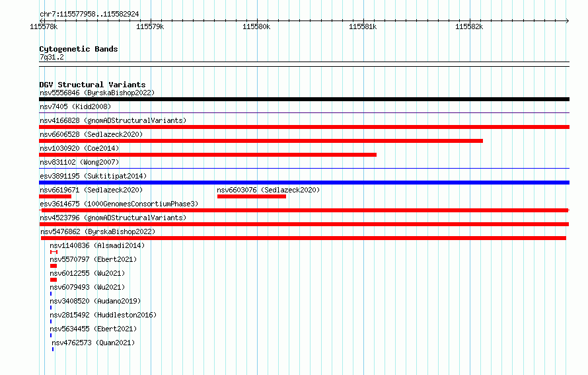This screenshot has height=375, width=588.
Task: Open nsv6603076 (Sedlazeck2020) label
Action: tap(268, 190)
